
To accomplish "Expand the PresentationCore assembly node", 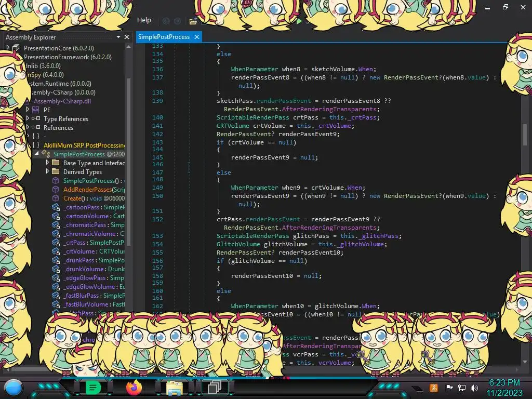I will [8, 47].
